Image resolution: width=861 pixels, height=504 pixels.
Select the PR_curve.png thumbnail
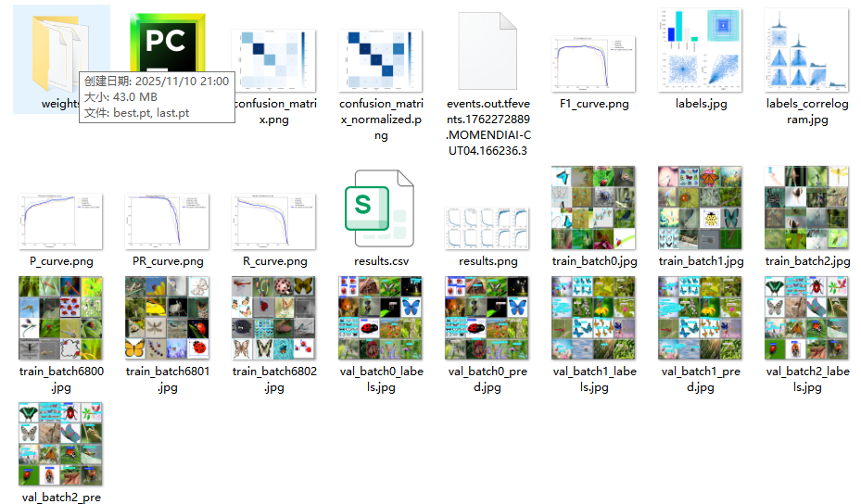coord(167,221)
